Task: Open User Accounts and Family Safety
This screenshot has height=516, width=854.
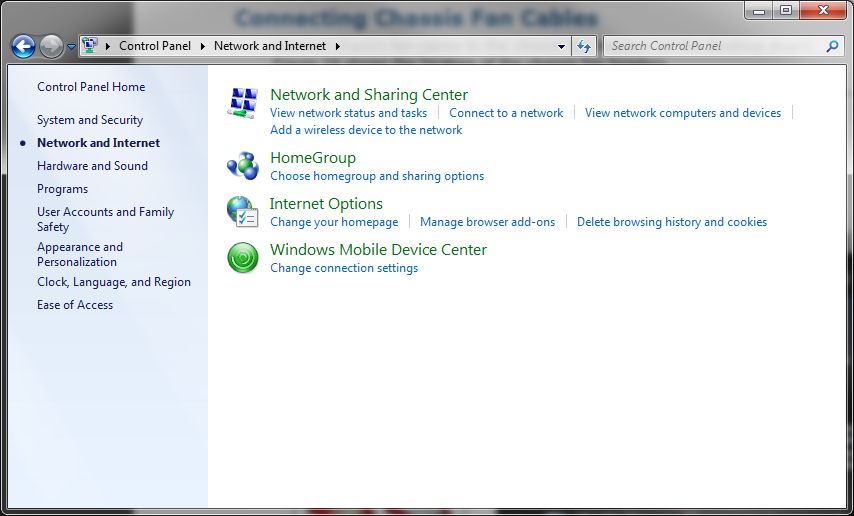Action: (x=105, y=219)
